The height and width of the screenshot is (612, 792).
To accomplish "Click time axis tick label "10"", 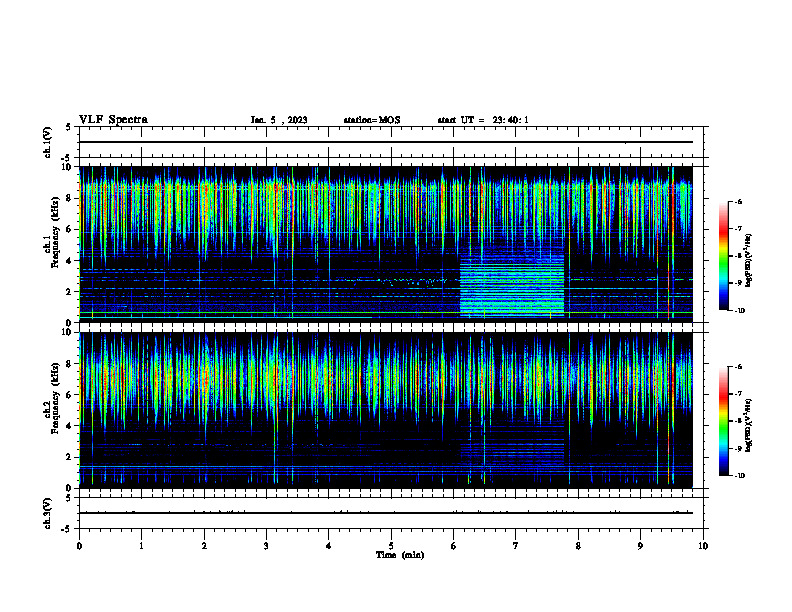I will pyautogui.click(x=703, y=546).
